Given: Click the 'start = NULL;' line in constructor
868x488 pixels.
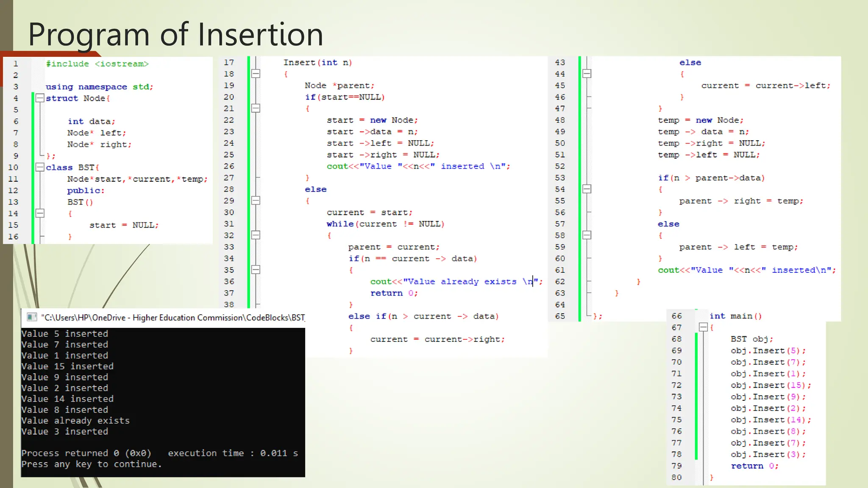Looking at the screenshot, I should coord(124,225).
